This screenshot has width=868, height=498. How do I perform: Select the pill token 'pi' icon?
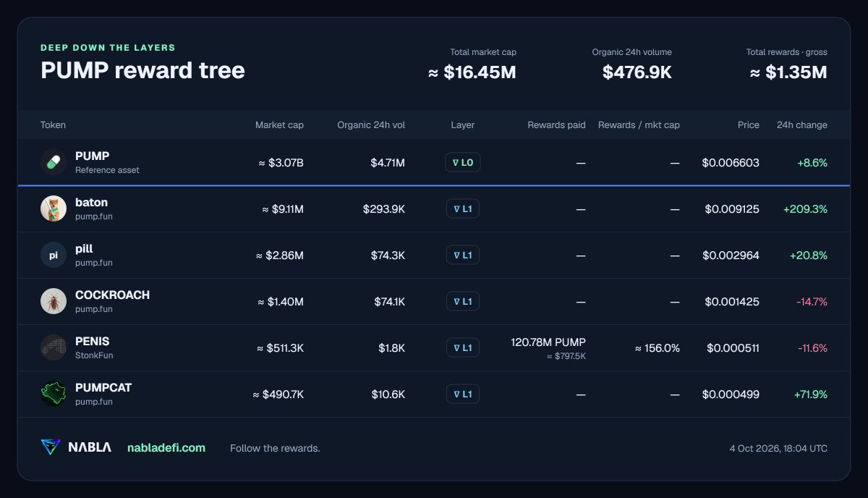(x=54, y=255)
